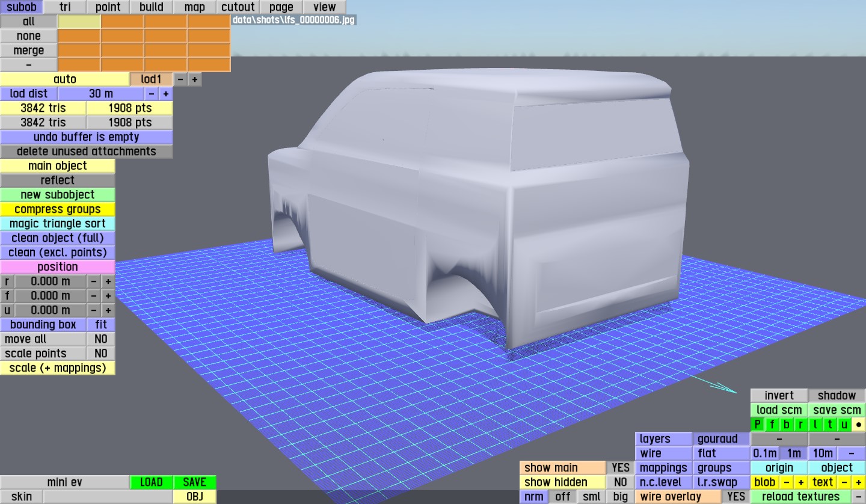This screenshot has height=504, width=866.
Task: Run magic triangle sort
Action: tap(58, 224)
